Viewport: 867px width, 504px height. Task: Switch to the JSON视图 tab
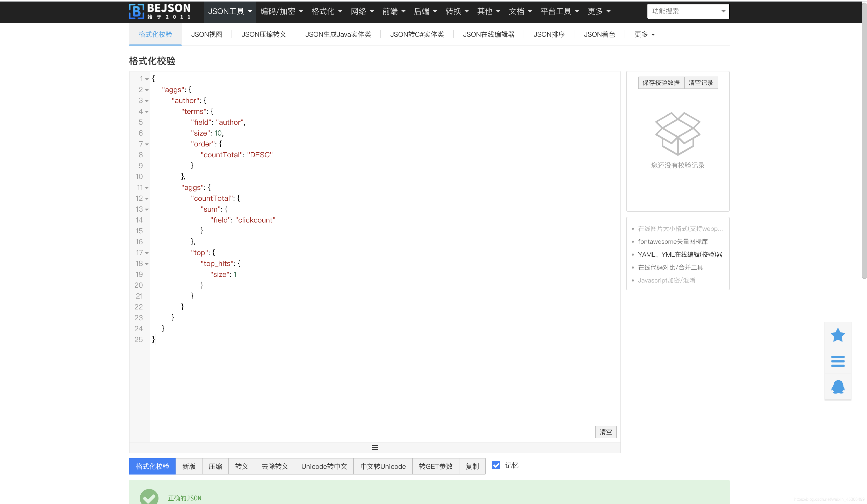[207, 34]
